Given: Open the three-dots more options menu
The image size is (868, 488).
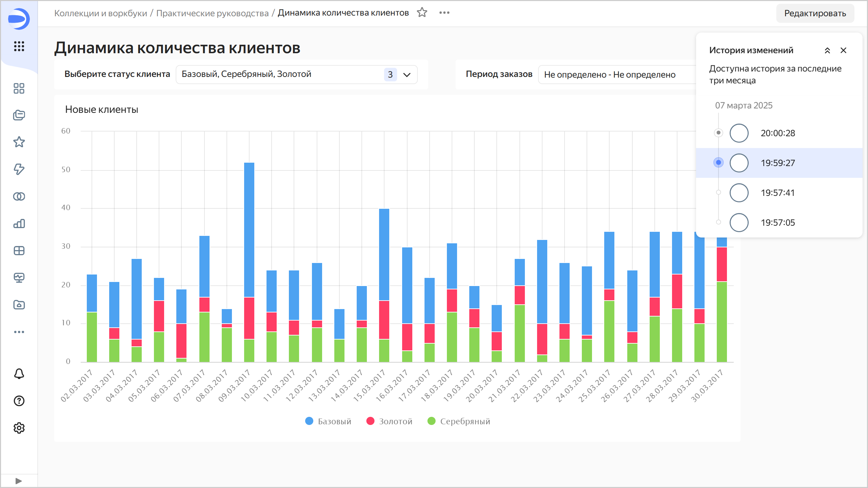Looking at the screenshot, I should (x=444, y=13).
